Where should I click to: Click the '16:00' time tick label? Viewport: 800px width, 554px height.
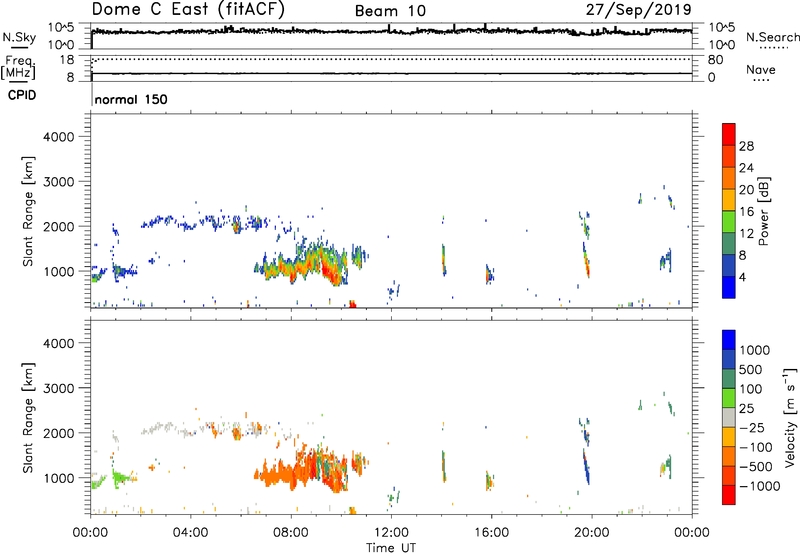tap(491, 533)
